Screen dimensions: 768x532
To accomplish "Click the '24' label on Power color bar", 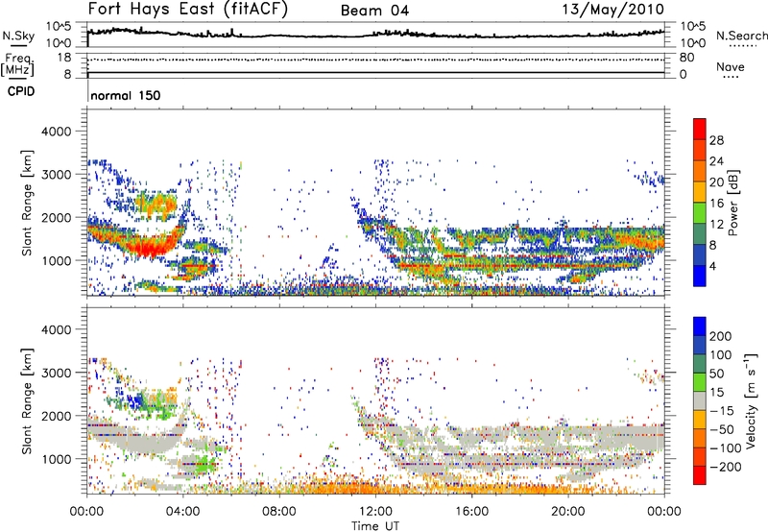I will tap(716, 161).
